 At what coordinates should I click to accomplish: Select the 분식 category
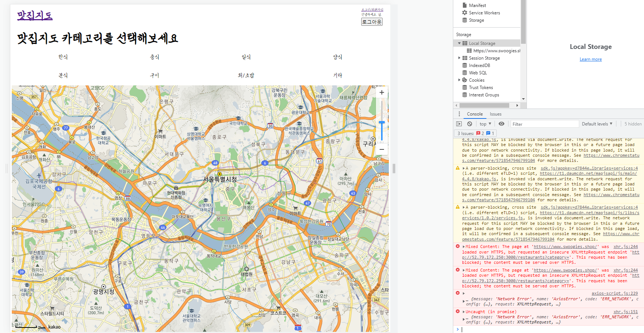(x=63, y=75)
